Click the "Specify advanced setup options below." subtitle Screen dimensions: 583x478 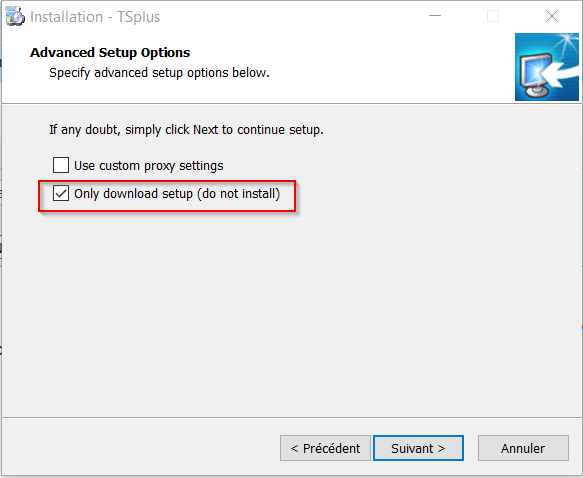tap(159, 73)
